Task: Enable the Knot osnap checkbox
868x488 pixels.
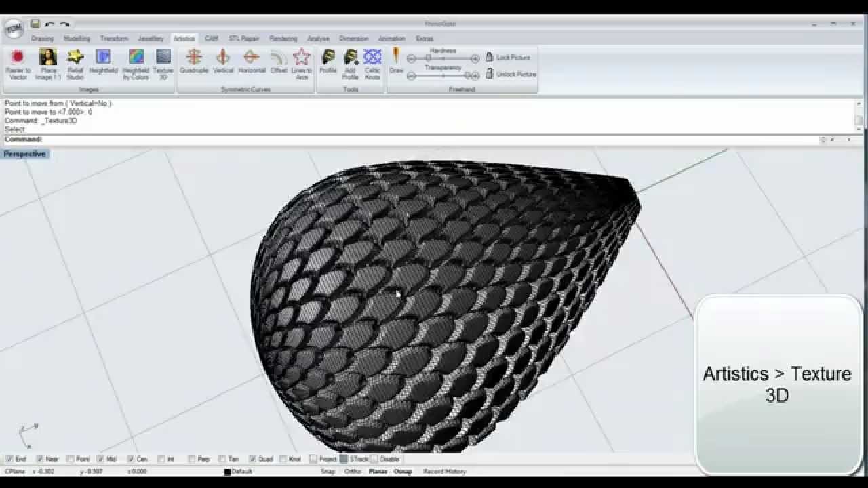Action: (283, 459)
